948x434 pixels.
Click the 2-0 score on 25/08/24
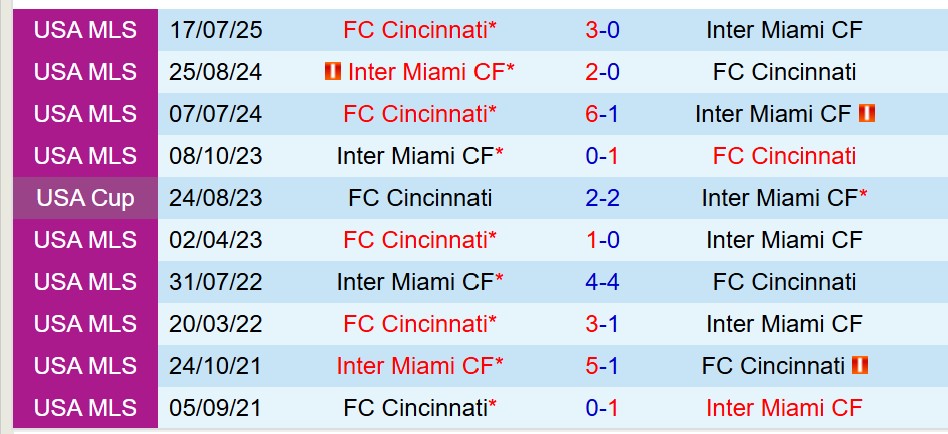[x=602, y=72]
